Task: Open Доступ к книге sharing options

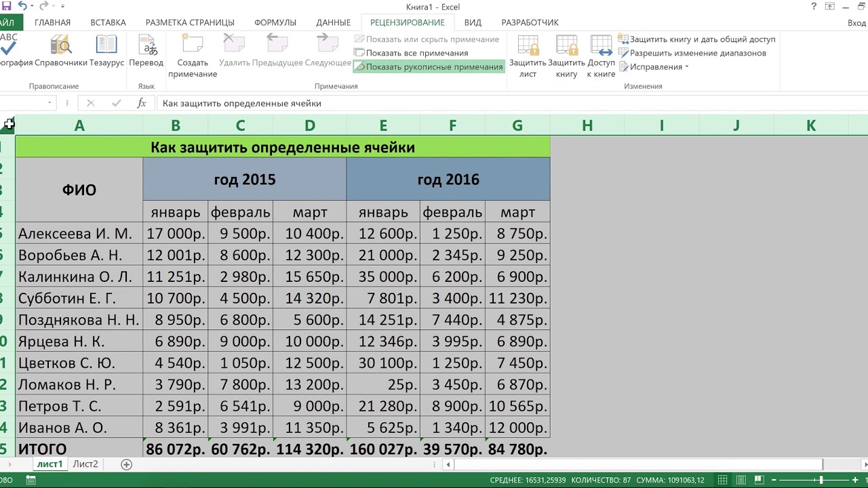Action: pos(601,56)
